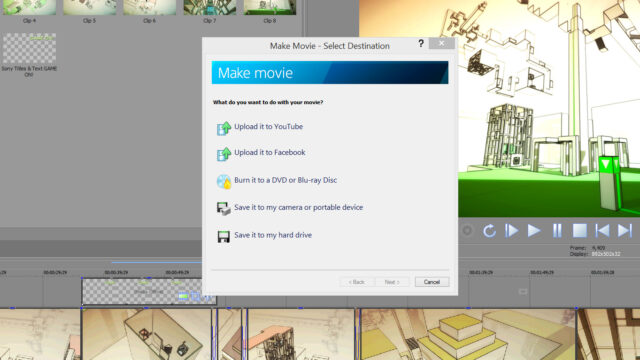The height and width of the screenshot is (360, 640).
Task: Select Sony Titles & Text GAME ON! media
Action: [29, 49]
